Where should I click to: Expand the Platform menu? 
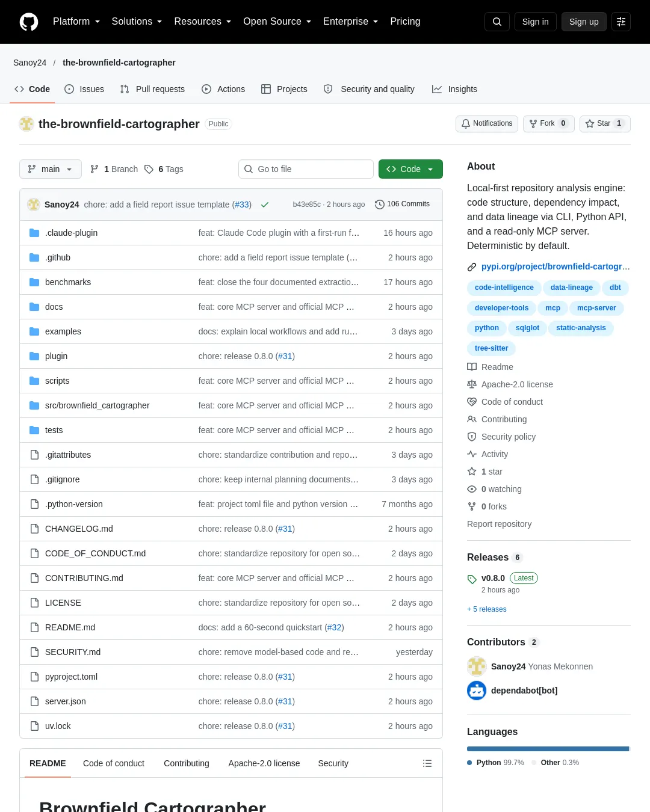pyautogui.click(x=76, y=22)
